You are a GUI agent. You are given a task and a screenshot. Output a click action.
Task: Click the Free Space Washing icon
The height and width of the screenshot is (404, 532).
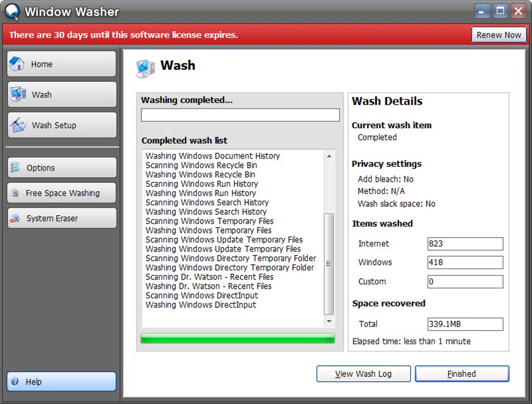(15, 193)
